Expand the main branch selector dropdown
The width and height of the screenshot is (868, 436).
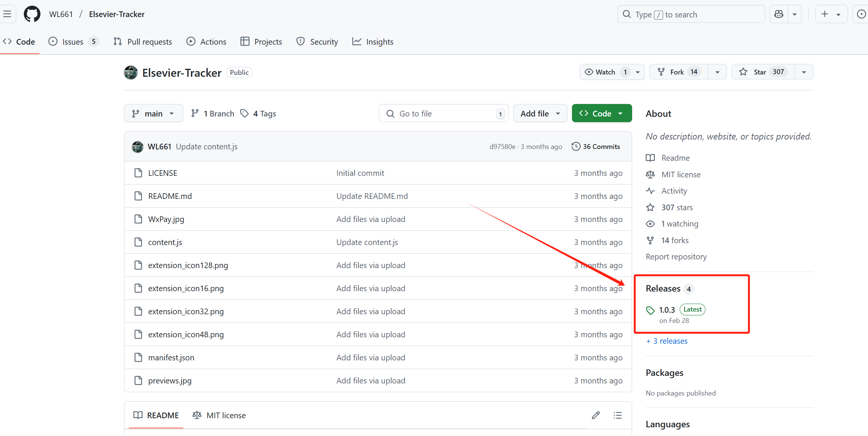153,113
